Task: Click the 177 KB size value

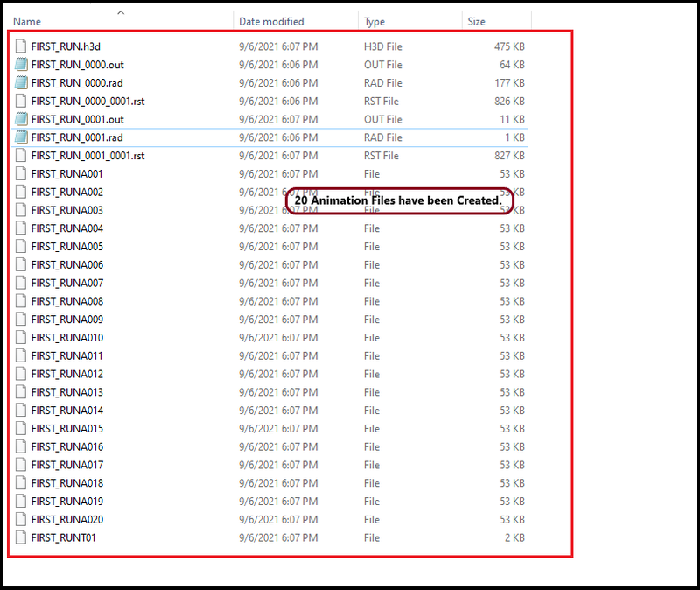Action: coord(509,83)
